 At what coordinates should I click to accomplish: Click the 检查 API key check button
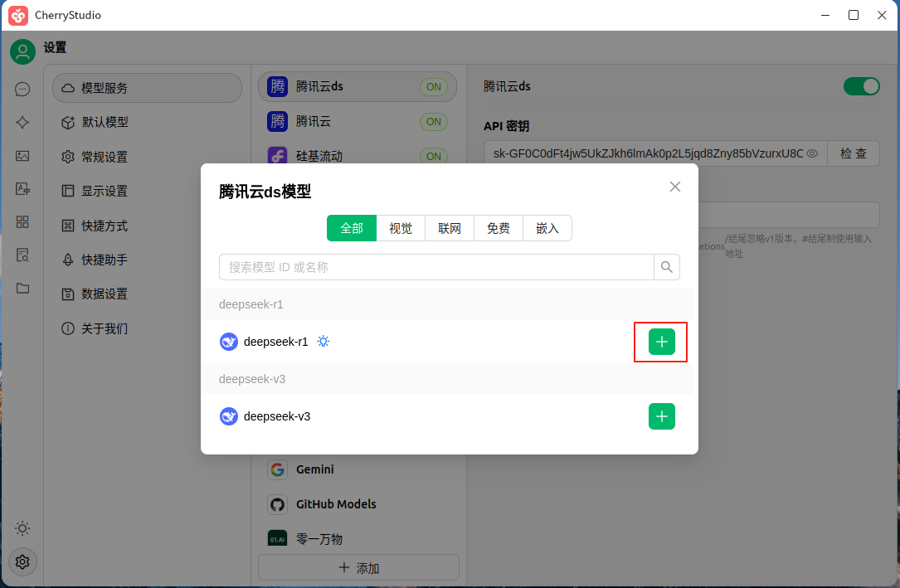(854, 153)
